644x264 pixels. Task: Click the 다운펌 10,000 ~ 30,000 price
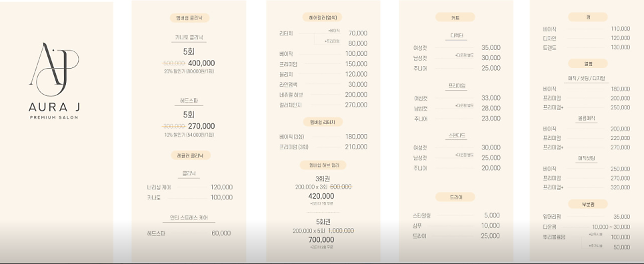611,227
